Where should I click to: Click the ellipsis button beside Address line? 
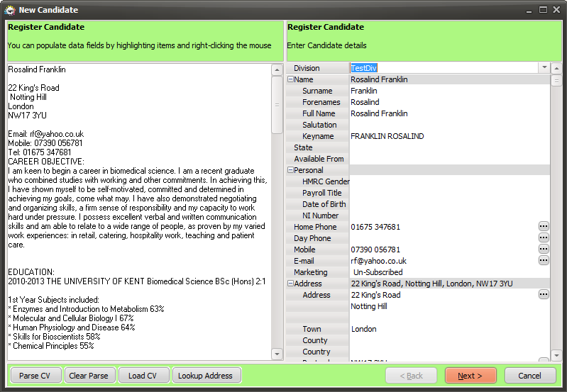(544, 295)
